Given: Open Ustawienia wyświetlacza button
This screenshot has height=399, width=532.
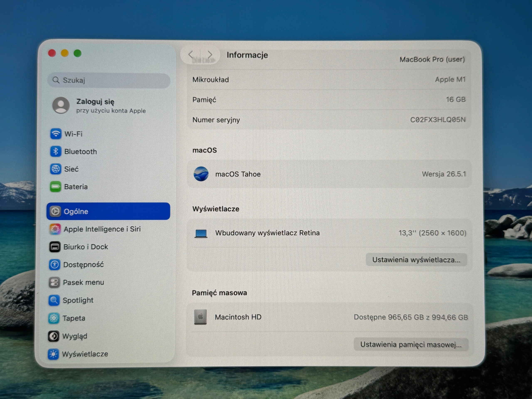Looking at the screenshot, I should [x=416, y=260].
